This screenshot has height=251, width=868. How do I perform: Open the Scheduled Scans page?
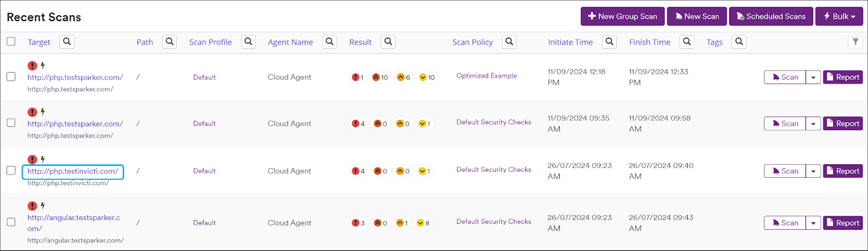tap(770, 16)
